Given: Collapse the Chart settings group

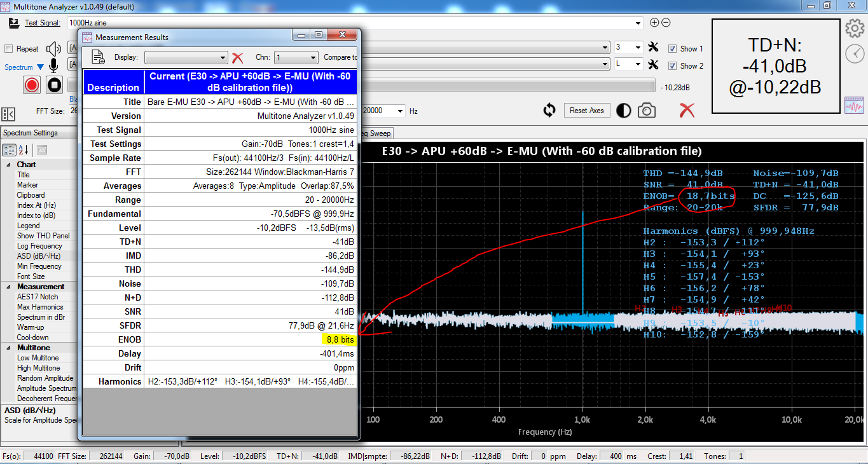Looking at the screenshot, I should pos(9,165).
